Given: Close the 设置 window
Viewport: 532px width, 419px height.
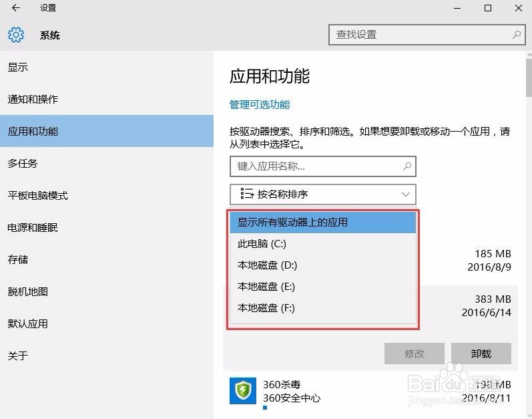Looking at the screenshot, I should click(519, 8).
